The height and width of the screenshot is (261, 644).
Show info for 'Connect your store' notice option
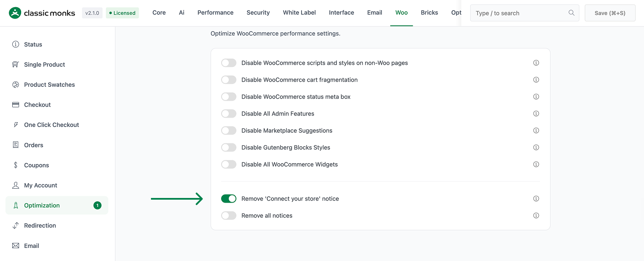536,198
